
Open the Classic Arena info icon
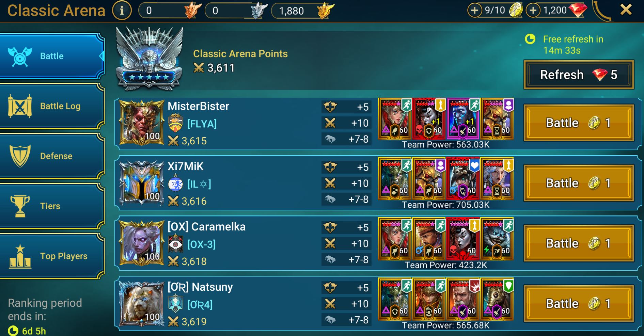click(122, 11)
